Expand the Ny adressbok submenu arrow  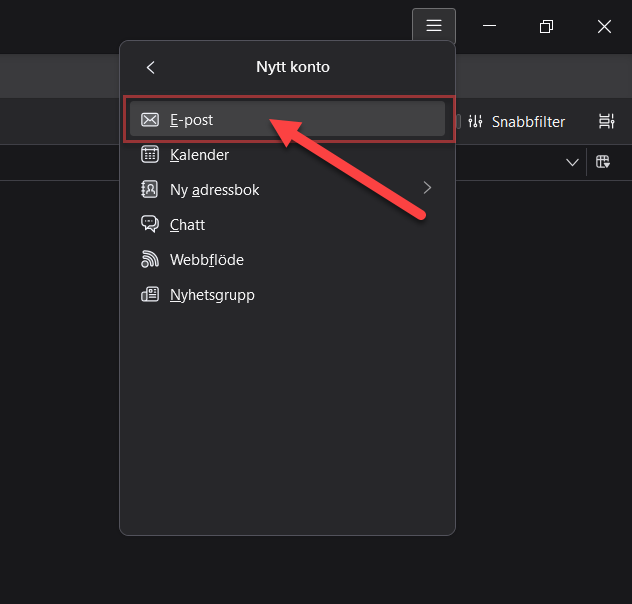tap(427, 188)
